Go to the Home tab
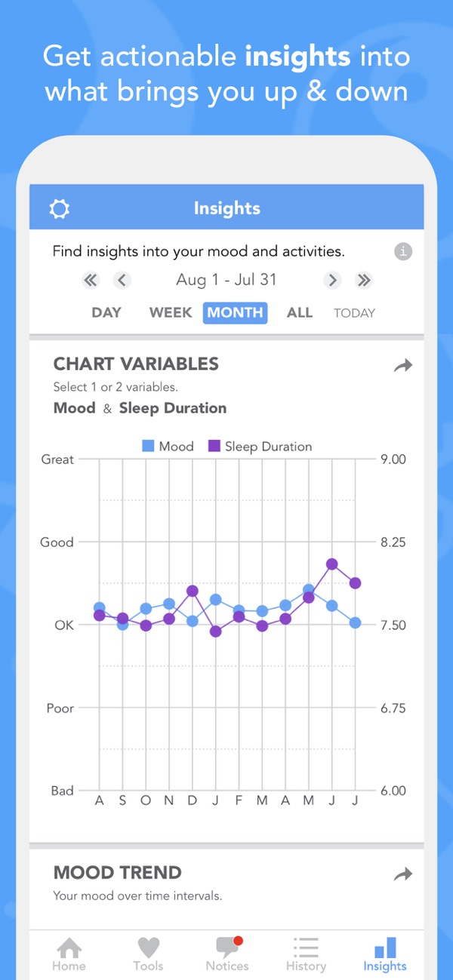 coord(69,953)
